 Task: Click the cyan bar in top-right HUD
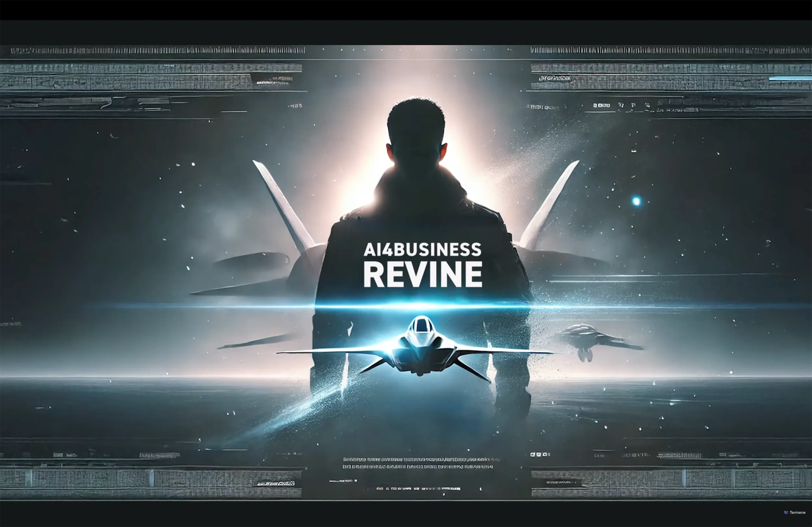click(x=790, y=79)
